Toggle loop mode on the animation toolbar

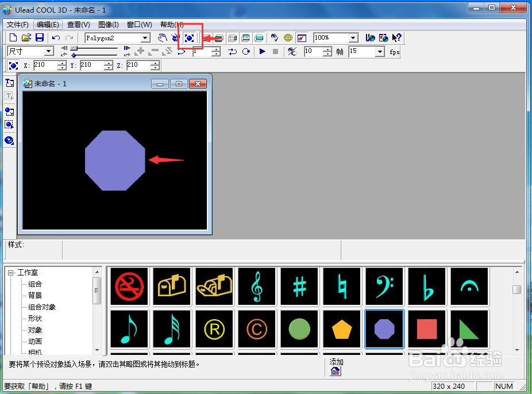click(246, 51)
